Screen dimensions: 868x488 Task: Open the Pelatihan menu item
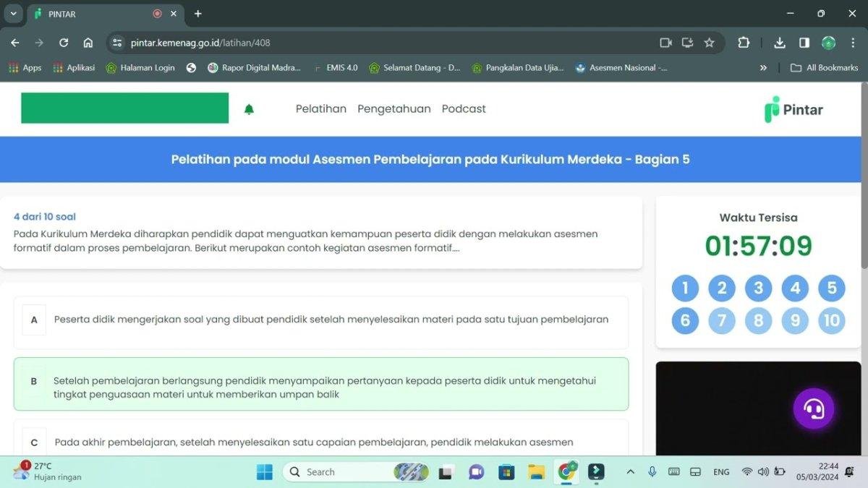[x=320, y=108]
